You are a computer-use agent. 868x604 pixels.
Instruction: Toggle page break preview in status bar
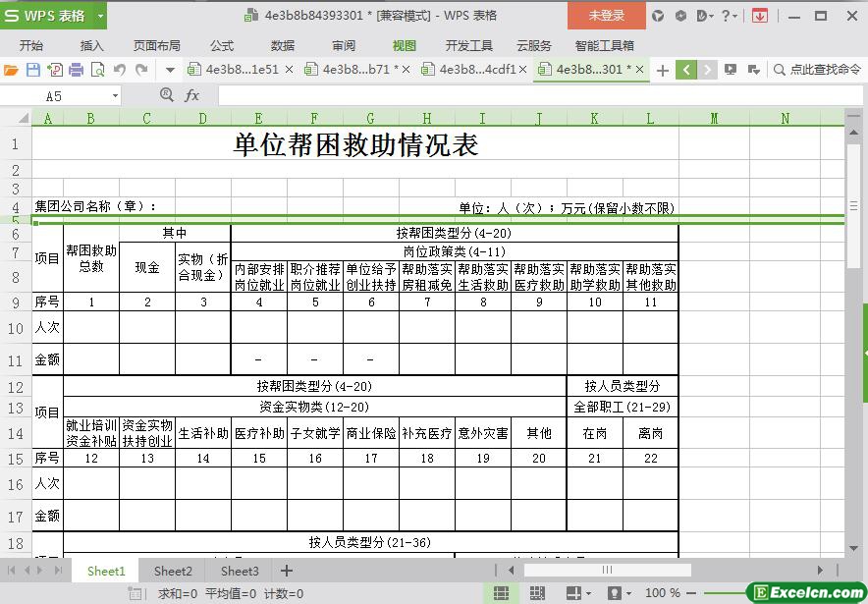click(x=536, y=593)
